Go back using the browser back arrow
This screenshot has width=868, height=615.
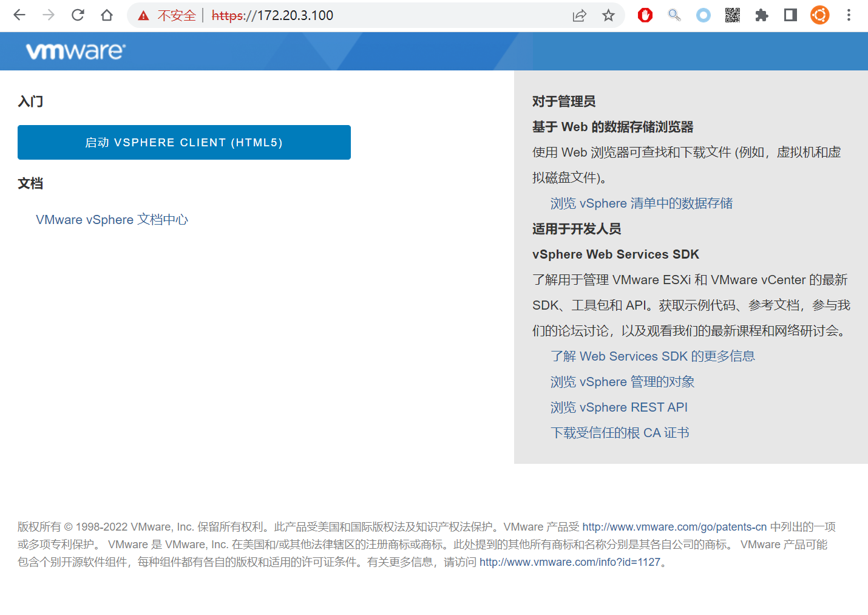(x=19, y=15)
